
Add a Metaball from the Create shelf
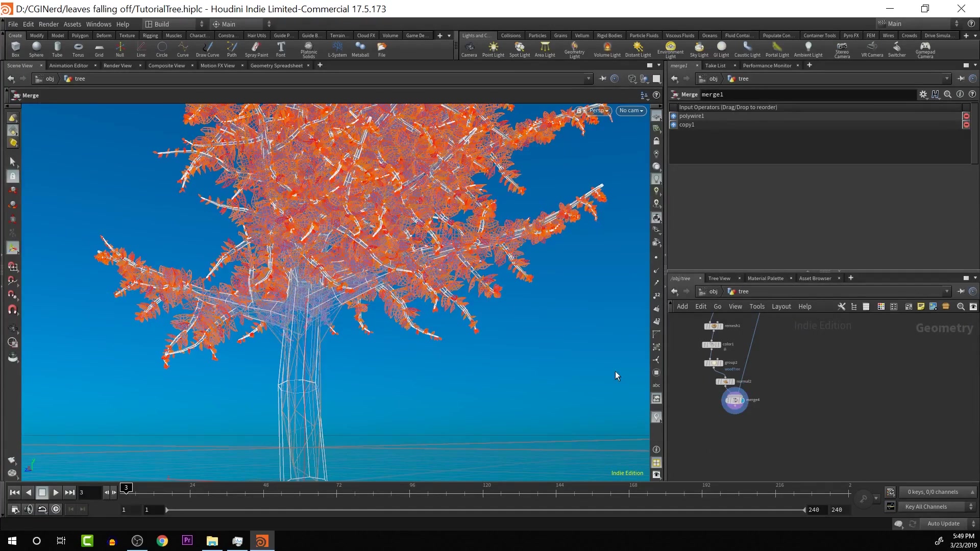tap(360, 49)
